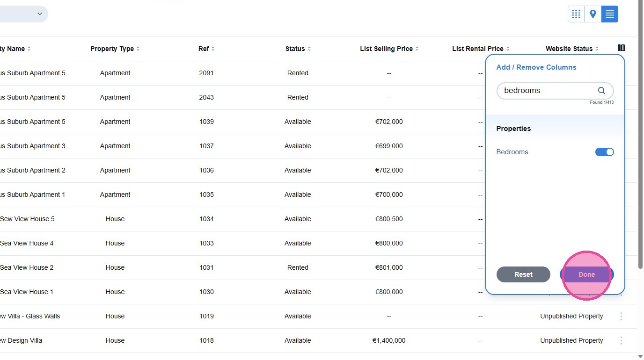The height and width of the screenshot is (360, 644).
Task: Click the name 'Villa - Glass Walls'
Action: [x=34, y=316]
